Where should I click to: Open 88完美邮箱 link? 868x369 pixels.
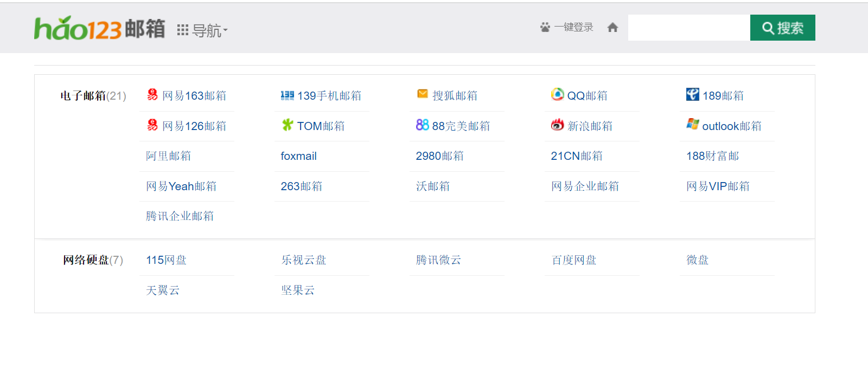(x=461, y=126)
